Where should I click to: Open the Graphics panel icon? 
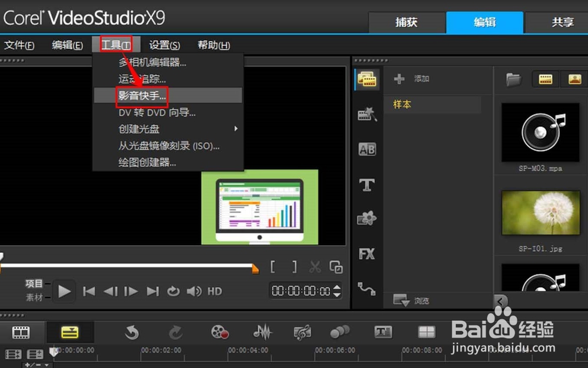pos(367,219)
